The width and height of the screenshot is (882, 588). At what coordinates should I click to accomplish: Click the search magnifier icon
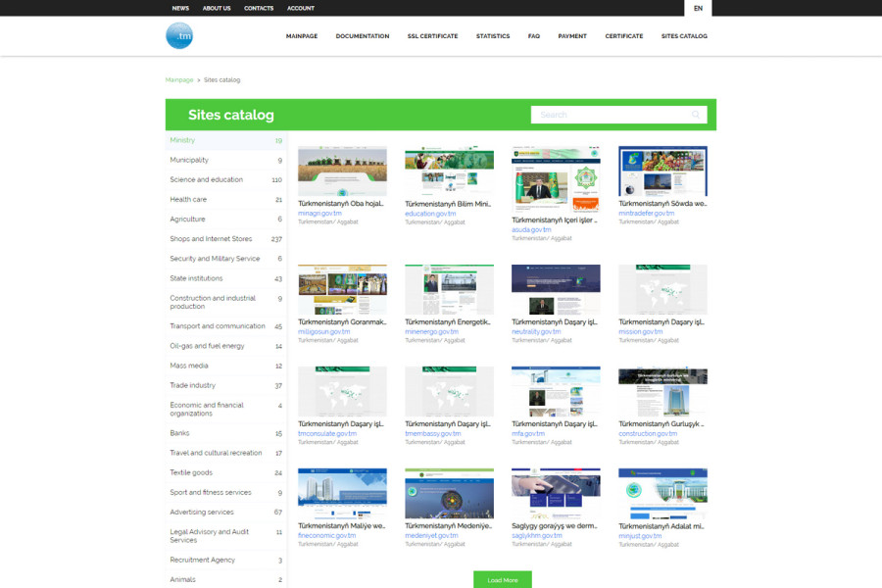696,115
